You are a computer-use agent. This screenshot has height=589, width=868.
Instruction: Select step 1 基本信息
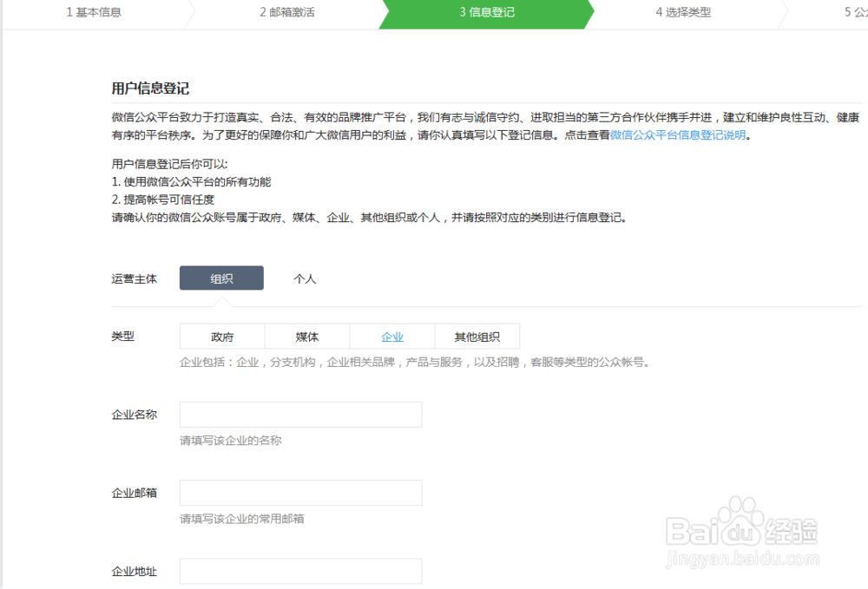[x=94, y=12]
